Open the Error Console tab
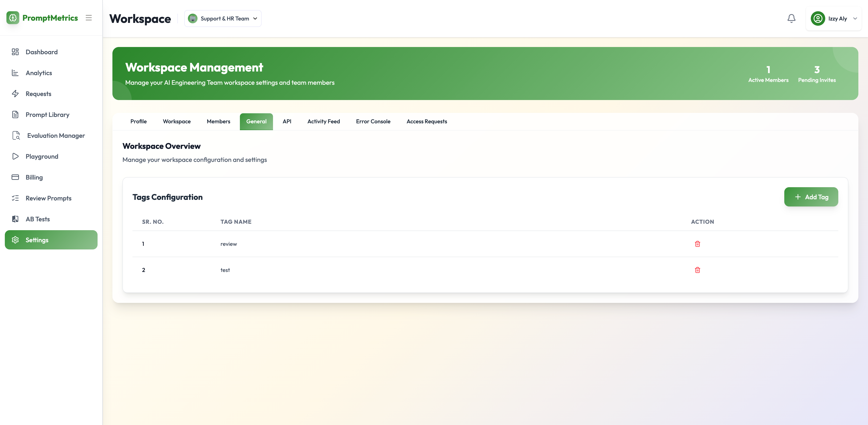868x425 pixels. (373, 121)
